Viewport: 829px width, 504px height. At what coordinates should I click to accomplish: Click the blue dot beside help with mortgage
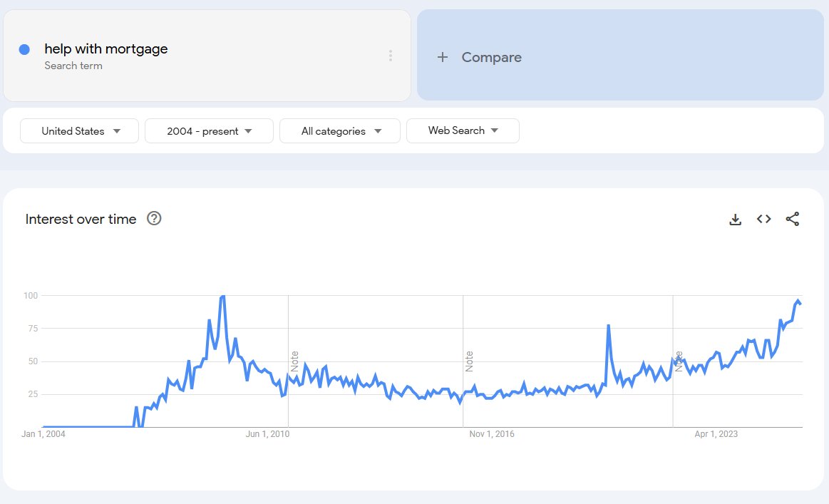point(24,49)
